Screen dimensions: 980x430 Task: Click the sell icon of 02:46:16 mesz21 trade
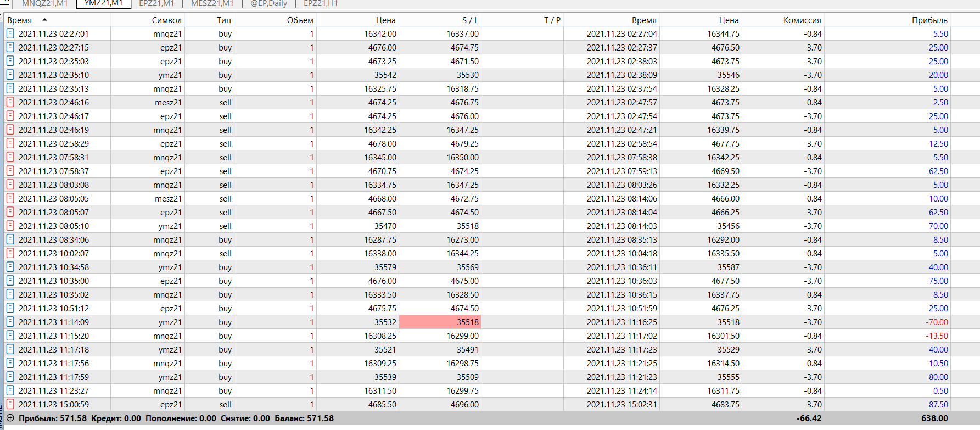click(x=10, y=102)
